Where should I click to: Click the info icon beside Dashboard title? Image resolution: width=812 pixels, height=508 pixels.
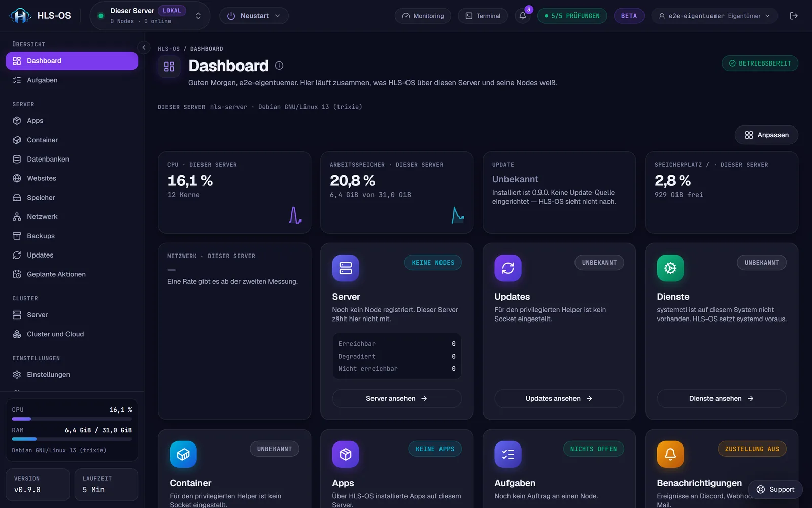click(x=279, y=66)
